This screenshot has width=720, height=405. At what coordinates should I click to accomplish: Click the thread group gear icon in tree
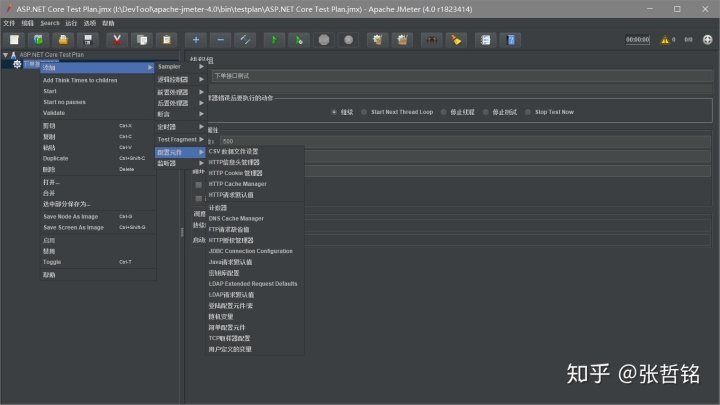[17, 64]
